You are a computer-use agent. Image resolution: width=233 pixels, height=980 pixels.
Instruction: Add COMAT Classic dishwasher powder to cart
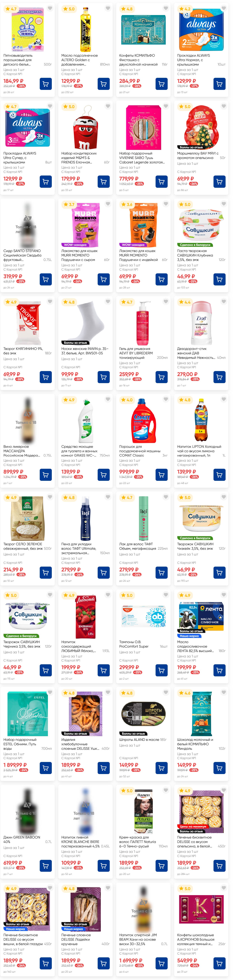point(162,474)
